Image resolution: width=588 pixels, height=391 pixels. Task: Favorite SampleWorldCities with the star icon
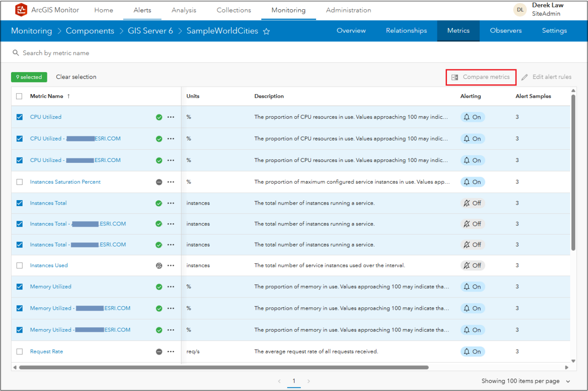[266, 31]
